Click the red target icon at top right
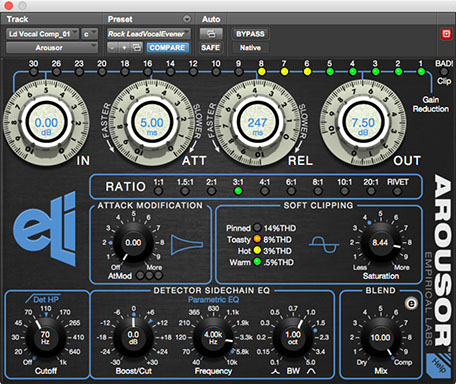Viewport: 456px width, 384px height. pos(446,34)
